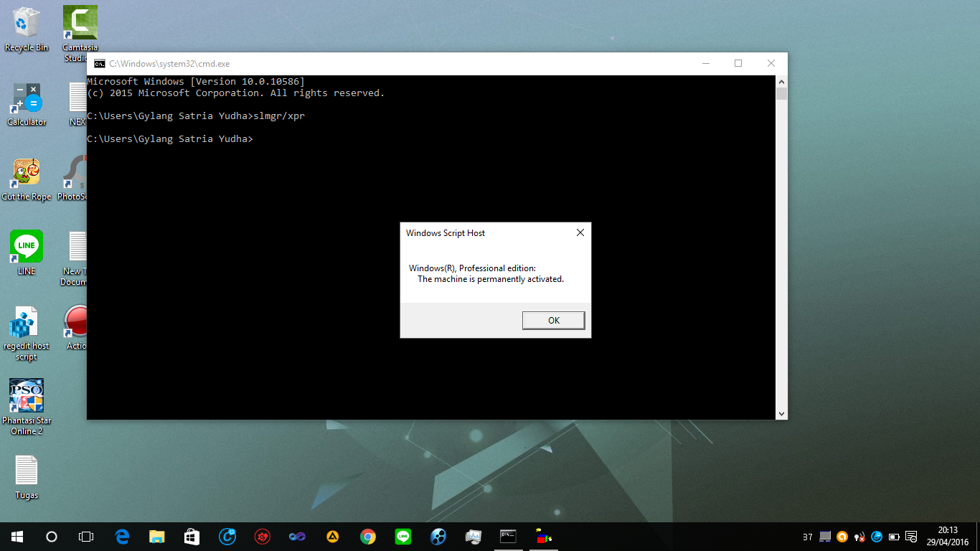Click 'The machine is permanently activated.' message
980x551 pixels.
[x=491, y=279]
